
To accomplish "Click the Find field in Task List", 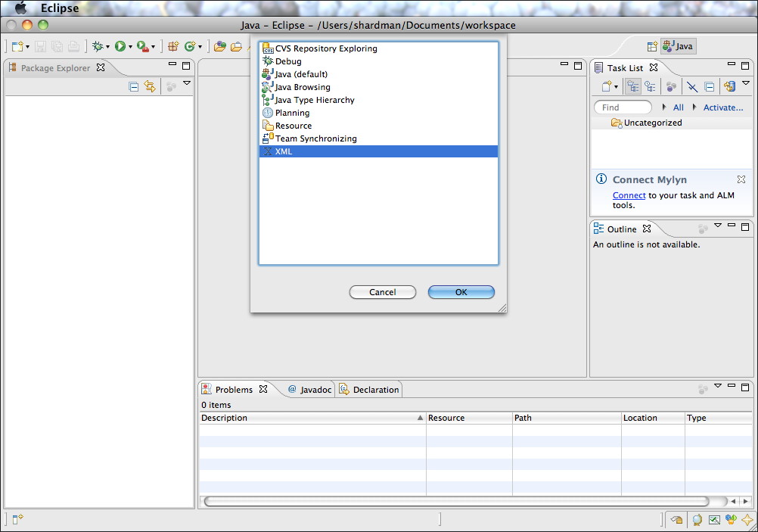I will point(623,107).
